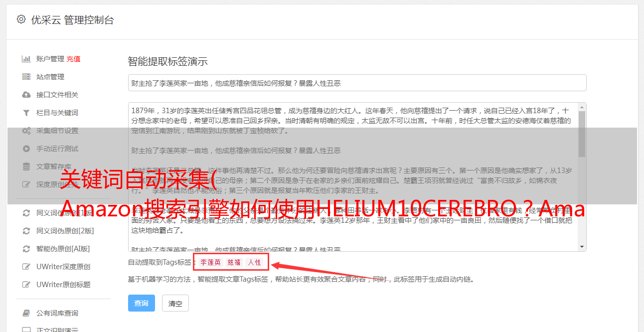
Task: Click the textarea scrollbar down arrow
Action: tap(582, 246)
